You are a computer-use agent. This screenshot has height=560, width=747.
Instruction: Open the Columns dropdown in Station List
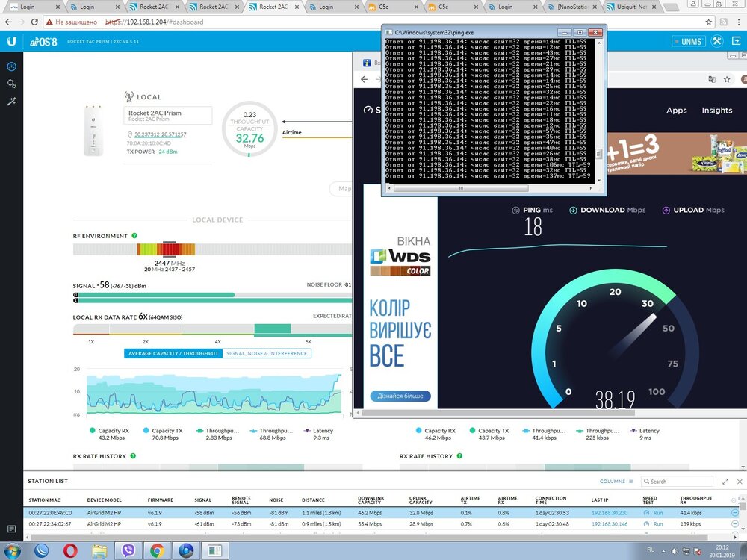click(616, 482)
